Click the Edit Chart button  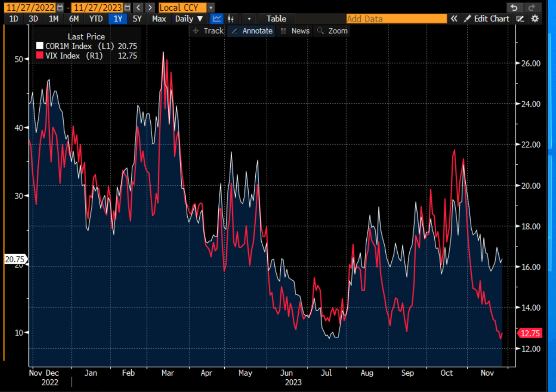[x=487, y=19]
